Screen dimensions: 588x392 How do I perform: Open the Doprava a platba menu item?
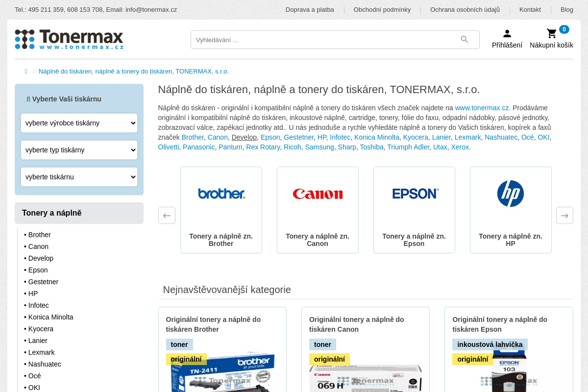tap(310, 10)
